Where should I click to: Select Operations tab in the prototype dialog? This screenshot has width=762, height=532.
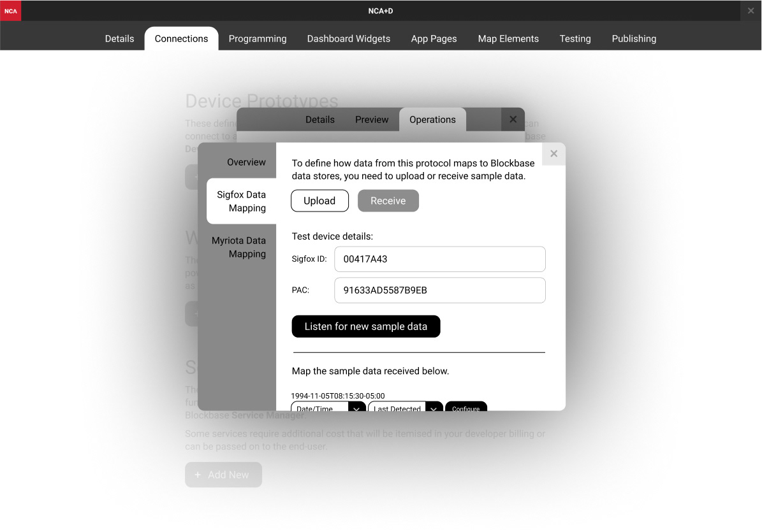pos(432,119)
